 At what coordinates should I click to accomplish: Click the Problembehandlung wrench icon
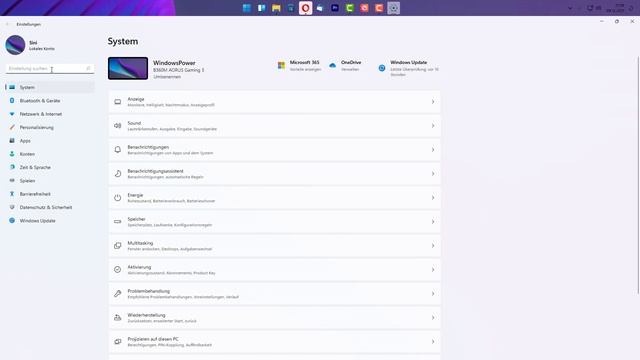click(x=118, y=294)
